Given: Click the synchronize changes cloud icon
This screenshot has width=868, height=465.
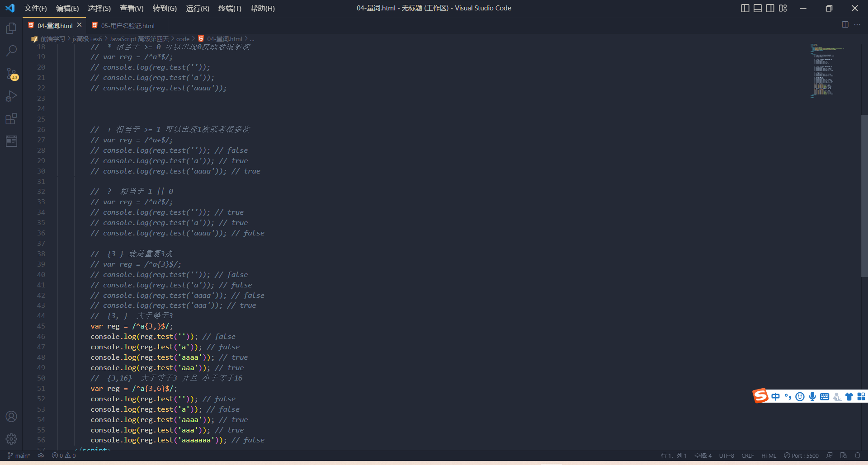Looking at the screenshot, I should click(x=41, y=456).
